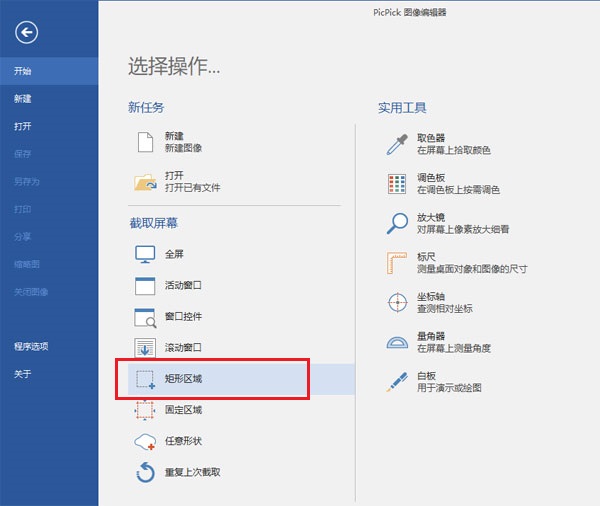Click the 全屏 full screen capture icon
The image size is (600, 506).
(x=146, y=254)
